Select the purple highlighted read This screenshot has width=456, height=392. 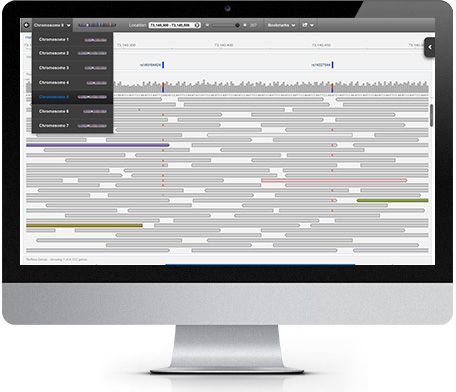click(x=98, y=145)
